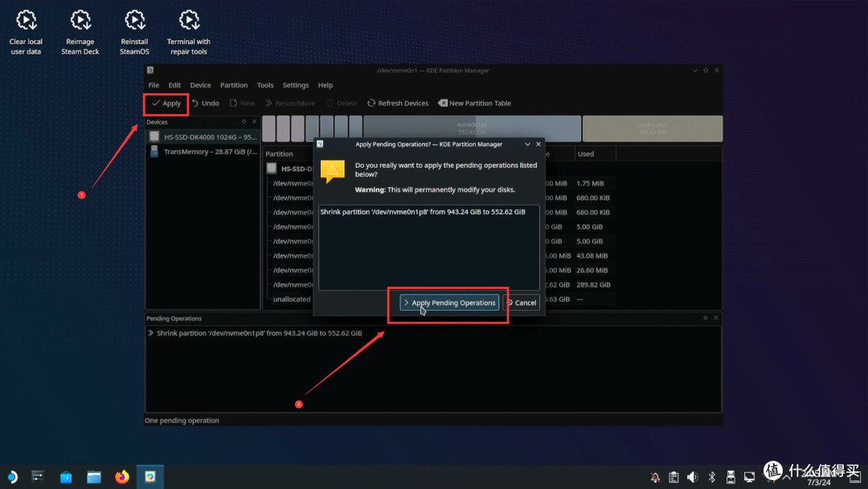Click the 289.82 GiB used value
This screenshot has width=868, height=489.
pos(593,285)
